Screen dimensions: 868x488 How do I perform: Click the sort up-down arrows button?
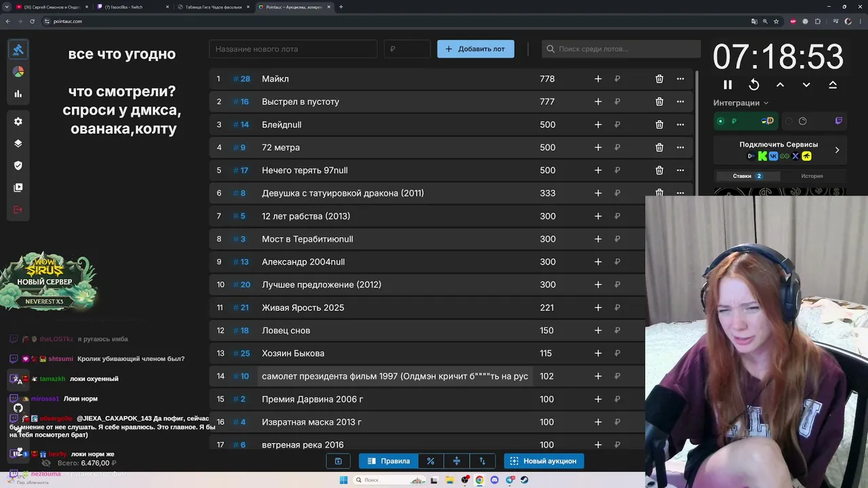click(482, 461)
